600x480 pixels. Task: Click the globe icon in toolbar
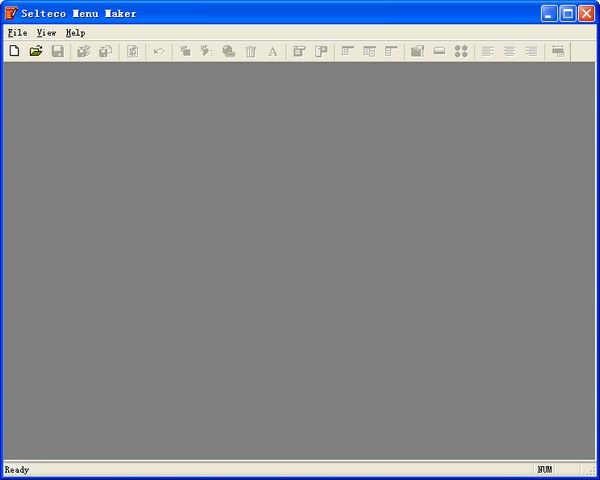click(229, 51)
